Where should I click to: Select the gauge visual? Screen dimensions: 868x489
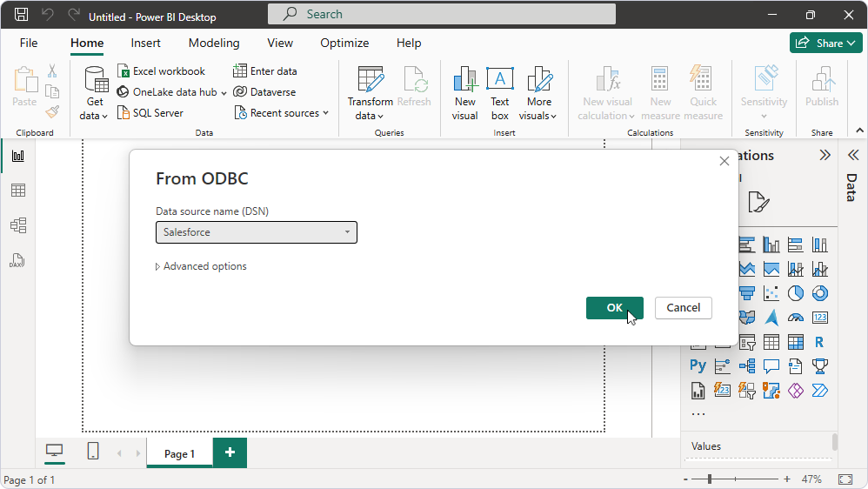(x=796, y=318)
